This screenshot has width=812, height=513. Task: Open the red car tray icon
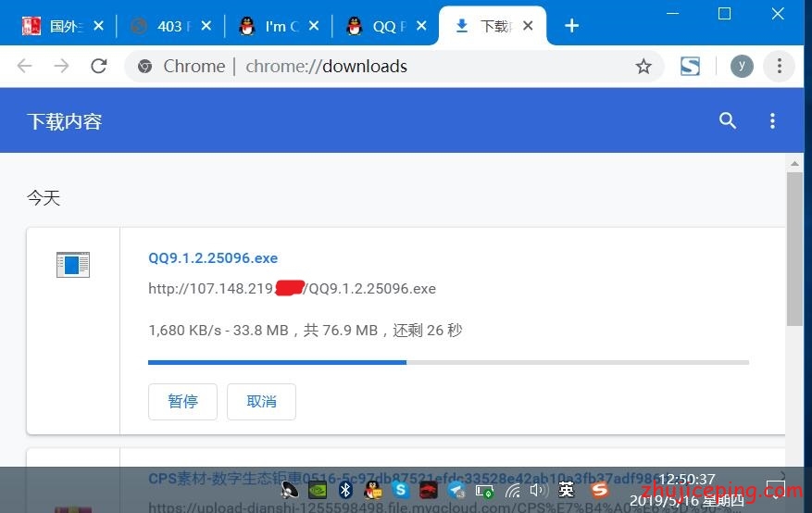point(429,490)
